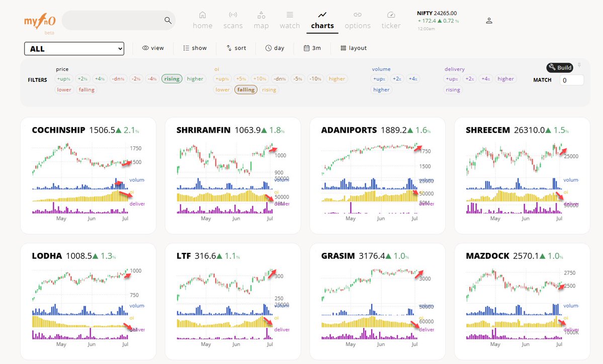The width and height of the screenshot is (603, 364).
Task: Toggle price +2% filter
Action: (82, 79)
